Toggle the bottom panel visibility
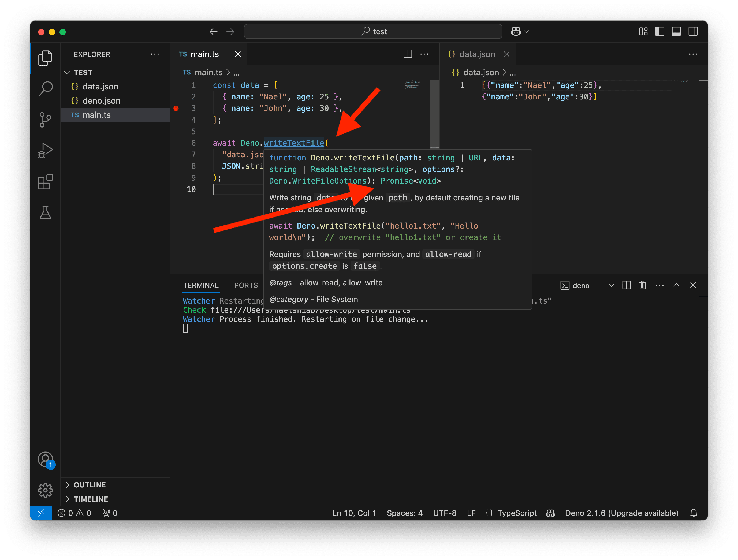Screen dimensions: 738x560 [676, 32]
